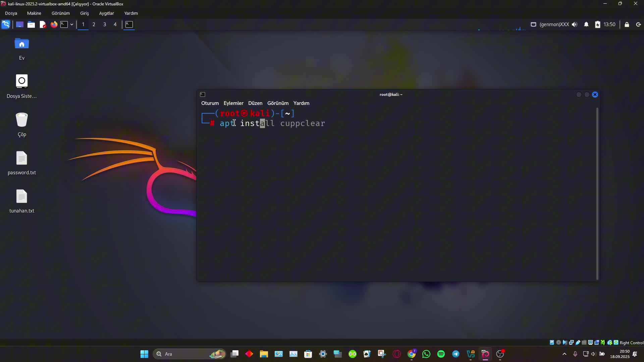Click the battery power manager icon
This screenshot has height=362, width=644.
(x=598, y=24)
